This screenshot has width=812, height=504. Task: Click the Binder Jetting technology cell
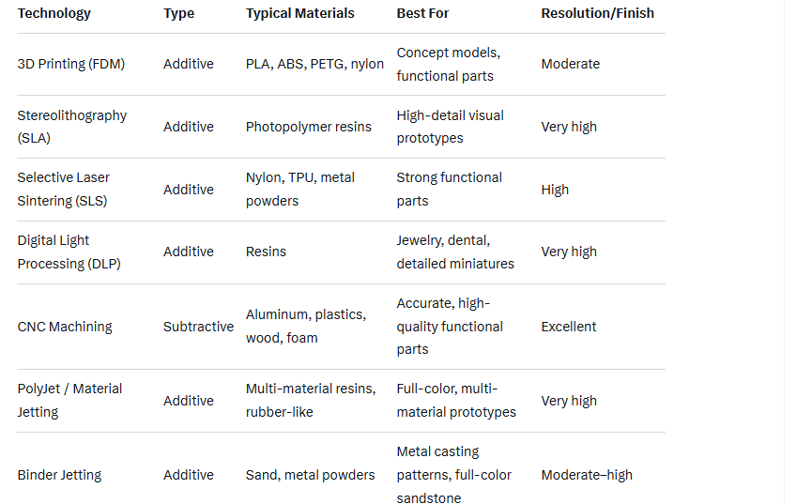[59, 475]
